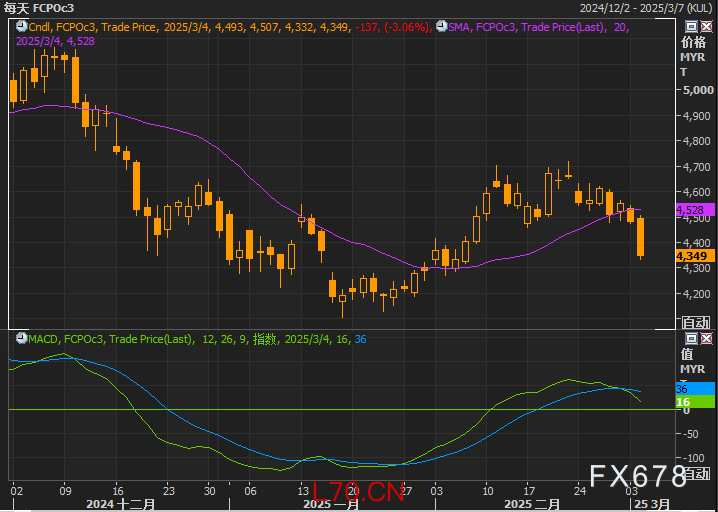The image size is (718, 512).
Task: Click the orange 4,349 last price tag
Action: 694,257
